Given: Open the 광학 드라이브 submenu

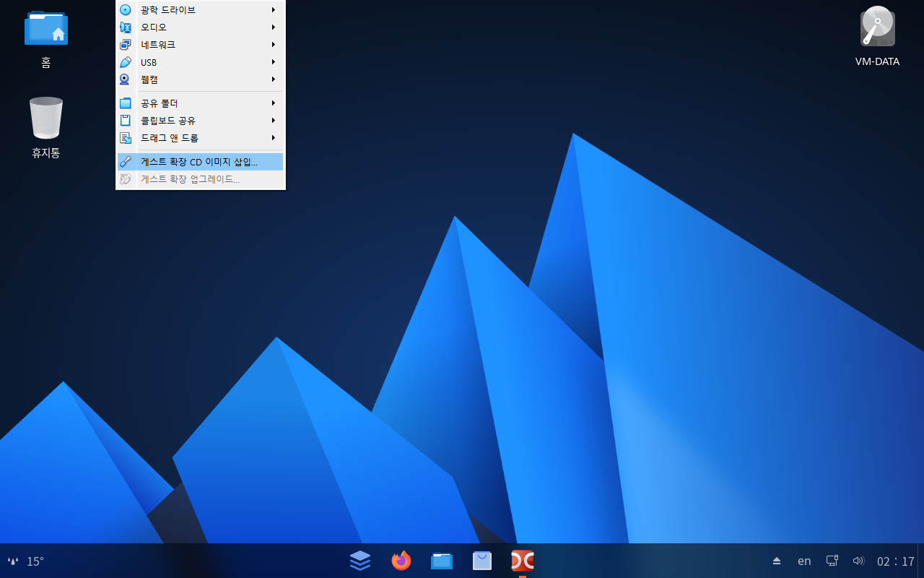Looking at the screenshot, I should [x=200, y=10].
